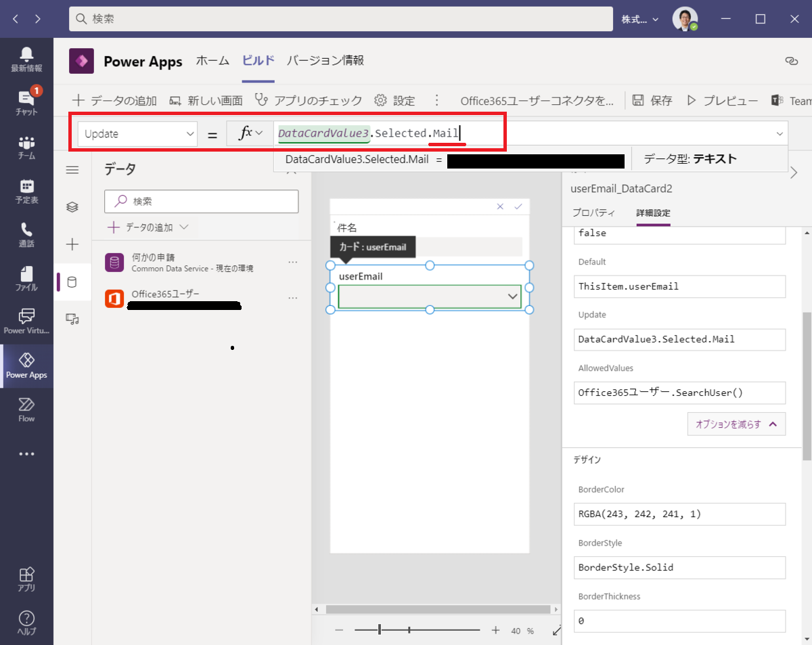Click zoom out minus button
812x645 pixels.
(340, 630)
